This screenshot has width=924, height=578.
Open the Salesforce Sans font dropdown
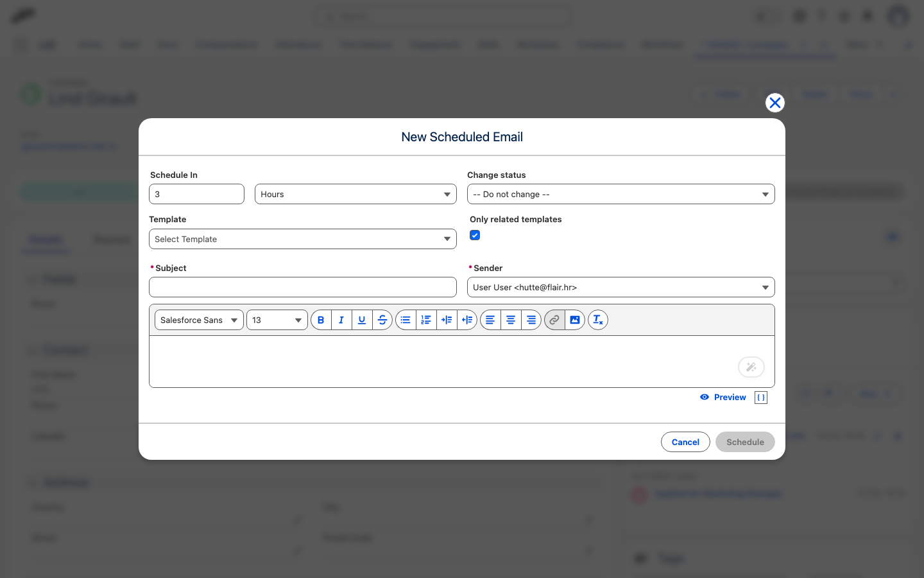(x=199, y=320)
